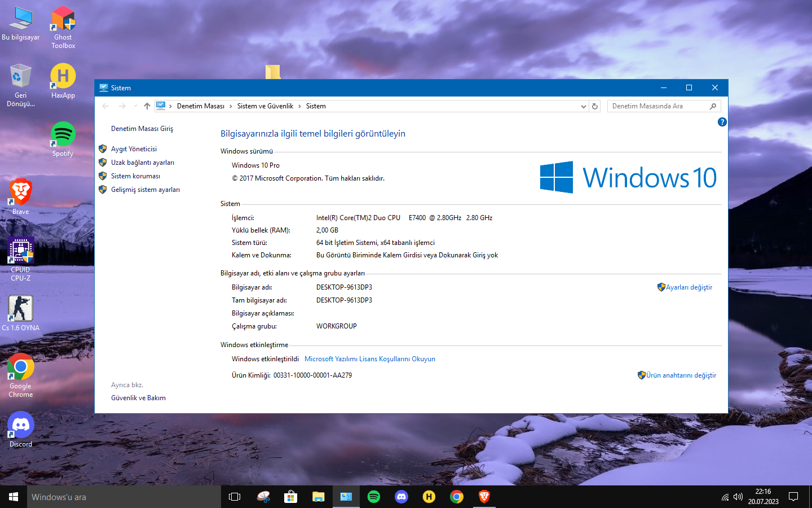Open Uzak bağlantı ayarları

coord(143,163)
